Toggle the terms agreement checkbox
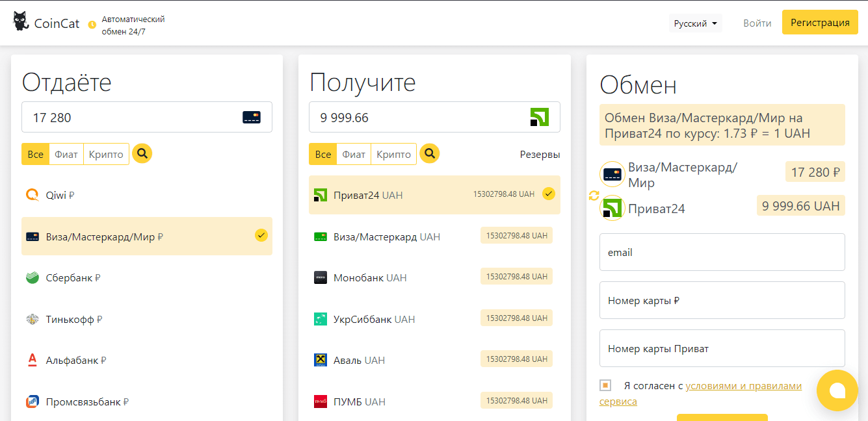 tap(605, 385)
